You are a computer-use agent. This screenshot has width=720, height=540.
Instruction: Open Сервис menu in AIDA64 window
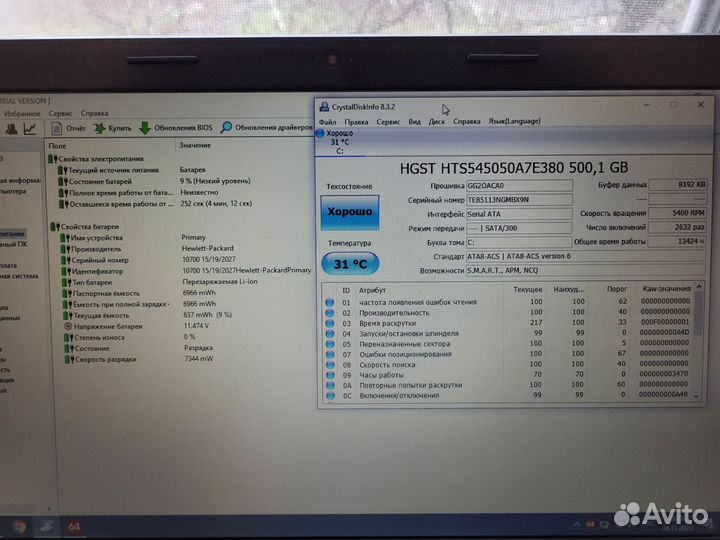point(60,113)
